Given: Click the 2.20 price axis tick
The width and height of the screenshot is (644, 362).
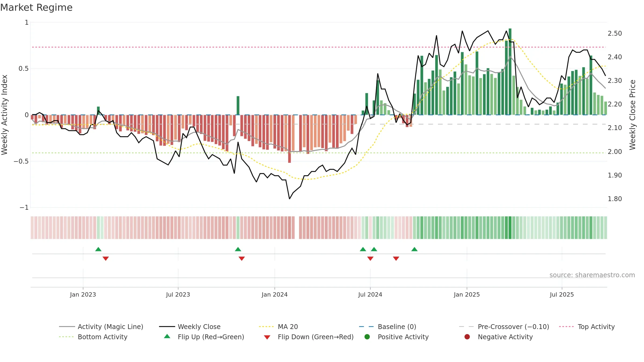Looking at the screenshot, I should (x=615, y=104).
